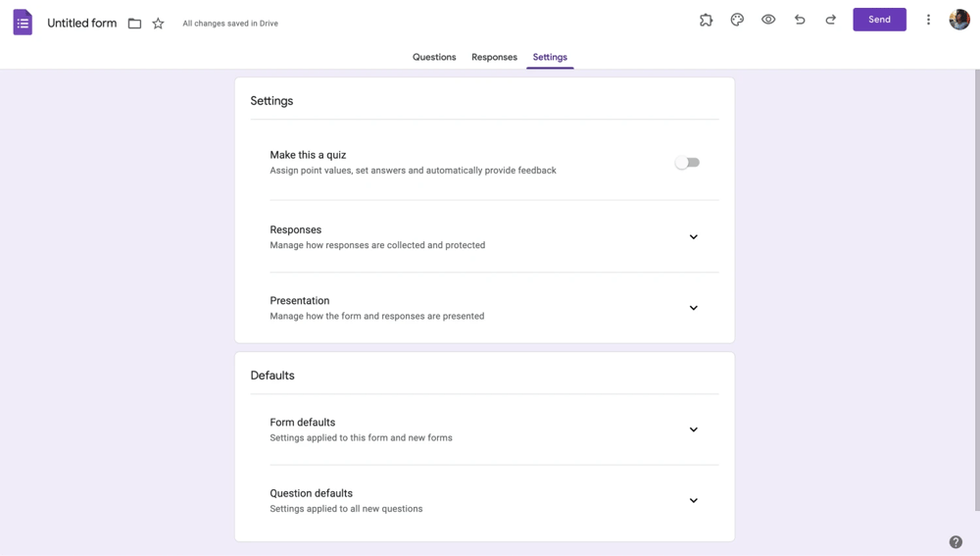Click the redo arrow
This screenshot has height=556, width=980.
(831, 20)
